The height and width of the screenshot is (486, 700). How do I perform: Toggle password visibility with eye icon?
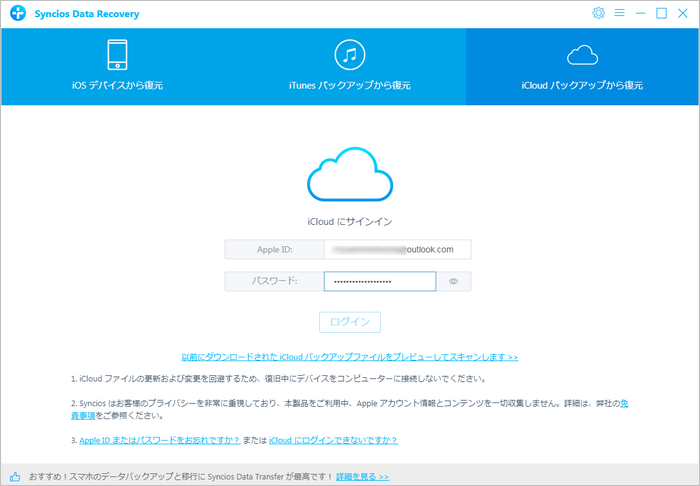[x=454, y=282]
